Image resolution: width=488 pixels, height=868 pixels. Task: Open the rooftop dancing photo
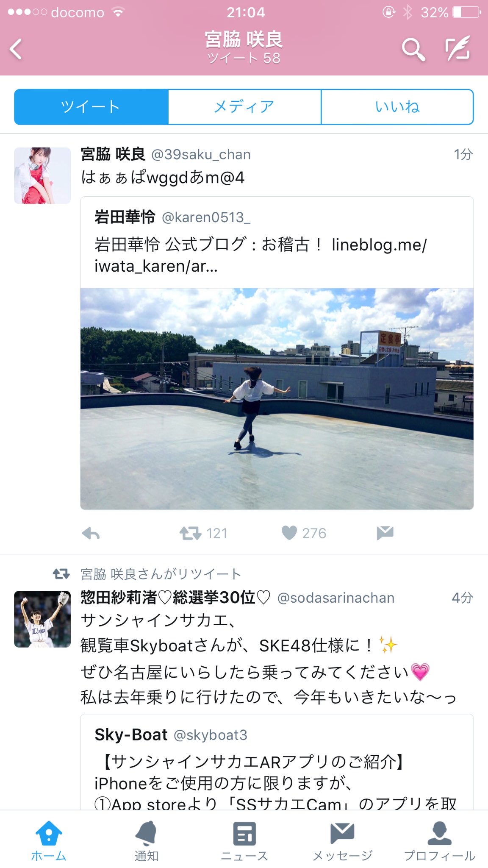pos(277,399)
